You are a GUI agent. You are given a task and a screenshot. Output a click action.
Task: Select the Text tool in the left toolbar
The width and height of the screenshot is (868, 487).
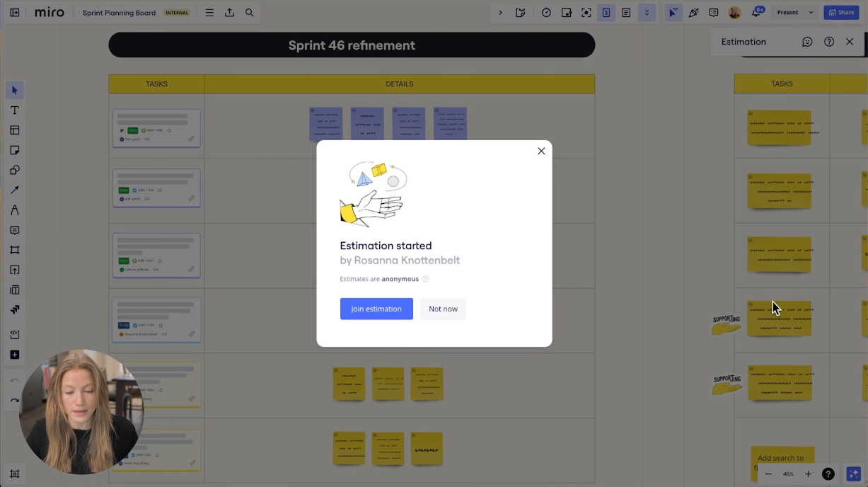point(14,110)
